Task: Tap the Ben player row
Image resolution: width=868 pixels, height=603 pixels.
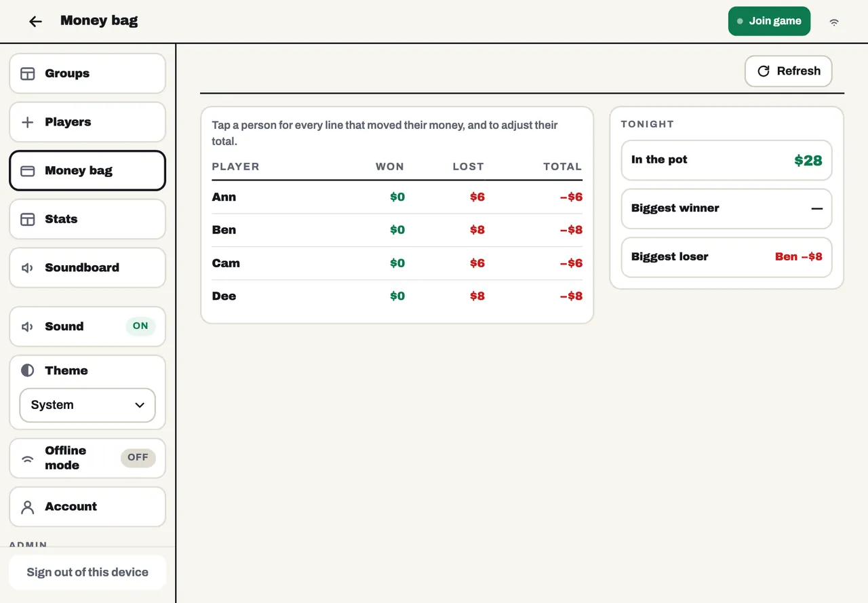Action: coord(397,230)
